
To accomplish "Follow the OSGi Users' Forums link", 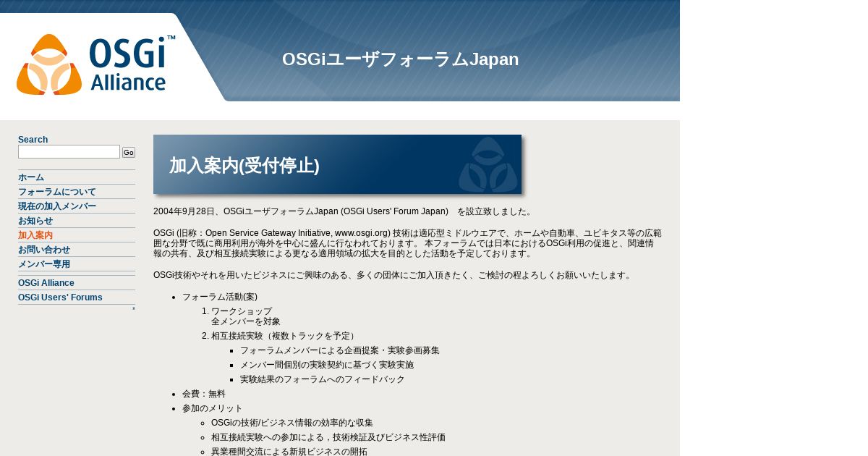I will pos(60,297).
